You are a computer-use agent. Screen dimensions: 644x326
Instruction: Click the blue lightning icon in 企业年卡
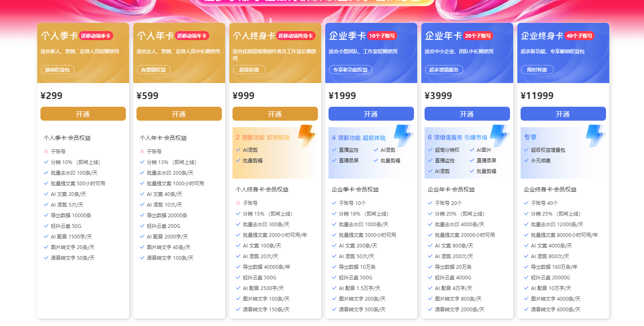click(499, 135)
